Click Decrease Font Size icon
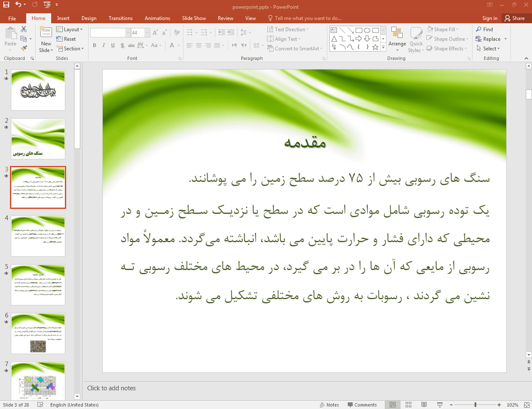The width and height of the screenshot is (532, 409). click(164, 32)
